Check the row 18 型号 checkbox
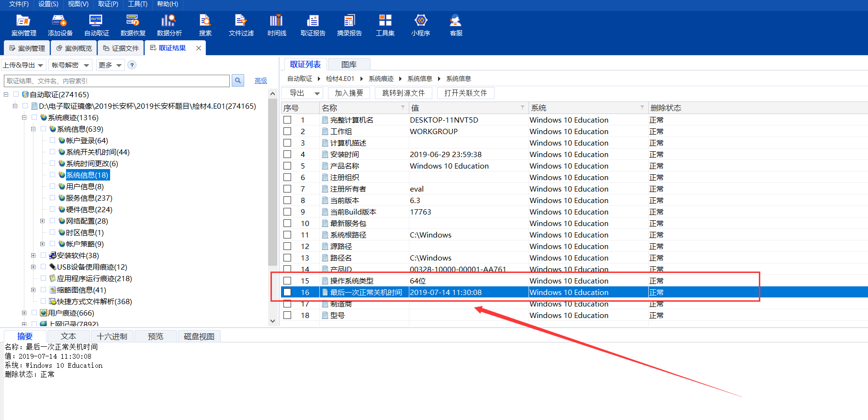Screen dimensions: 868x420 287,315
